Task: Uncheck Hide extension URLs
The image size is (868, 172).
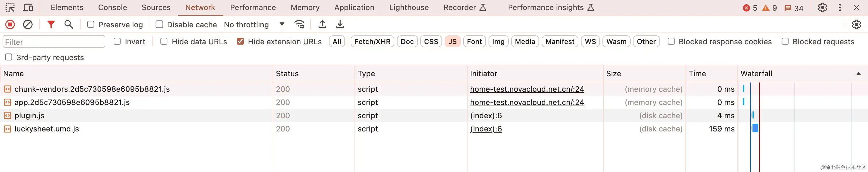Action: pos(240,42)
